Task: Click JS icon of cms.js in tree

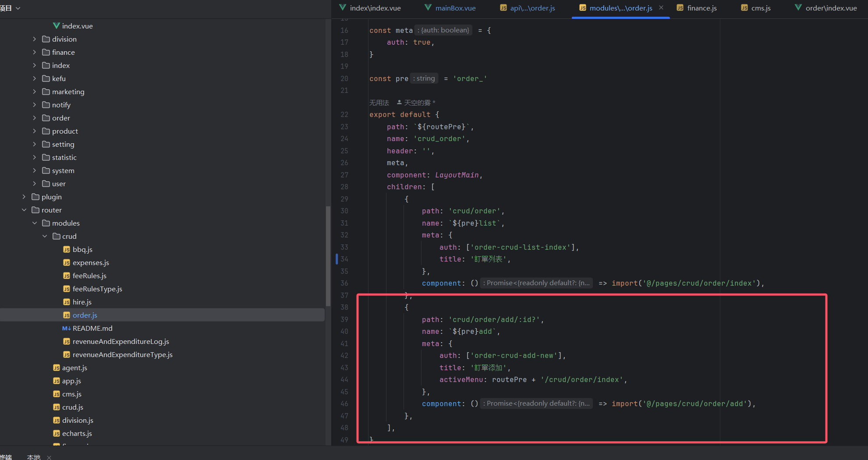Action: (57, 394)
